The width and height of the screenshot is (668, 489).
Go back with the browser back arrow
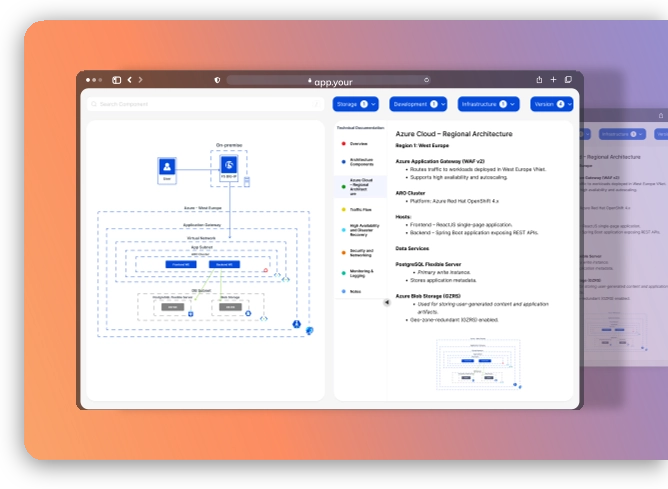(x=130, y=80)
